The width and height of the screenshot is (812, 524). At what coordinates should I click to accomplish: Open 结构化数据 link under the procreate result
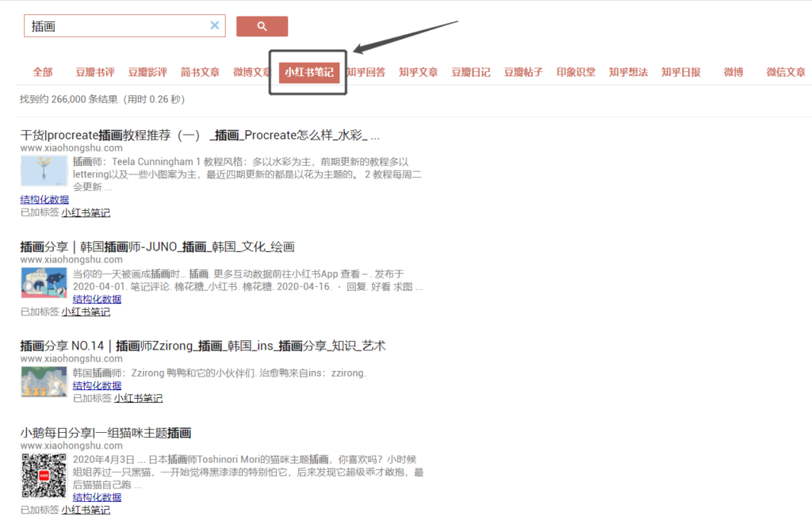pyautogui.click(x=44, y=199)
